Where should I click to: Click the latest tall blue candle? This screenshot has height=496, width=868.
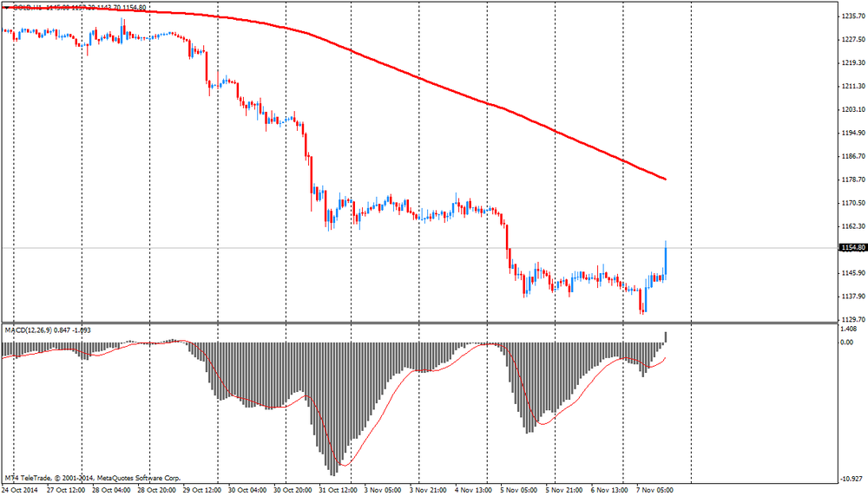666,260
